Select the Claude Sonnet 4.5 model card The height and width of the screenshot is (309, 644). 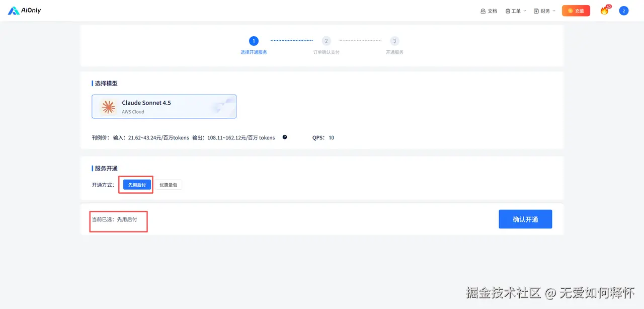(x=164, y=107)
